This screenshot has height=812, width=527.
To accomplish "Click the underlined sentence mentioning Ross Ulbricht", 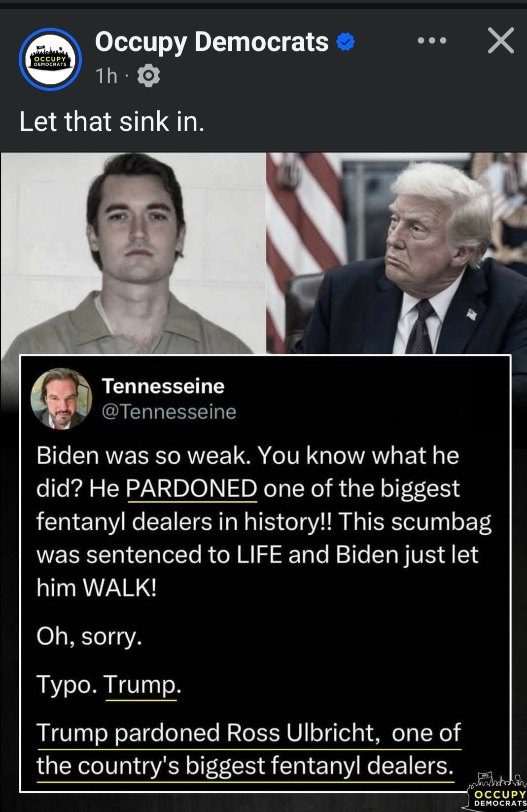I will coord(248,749).
